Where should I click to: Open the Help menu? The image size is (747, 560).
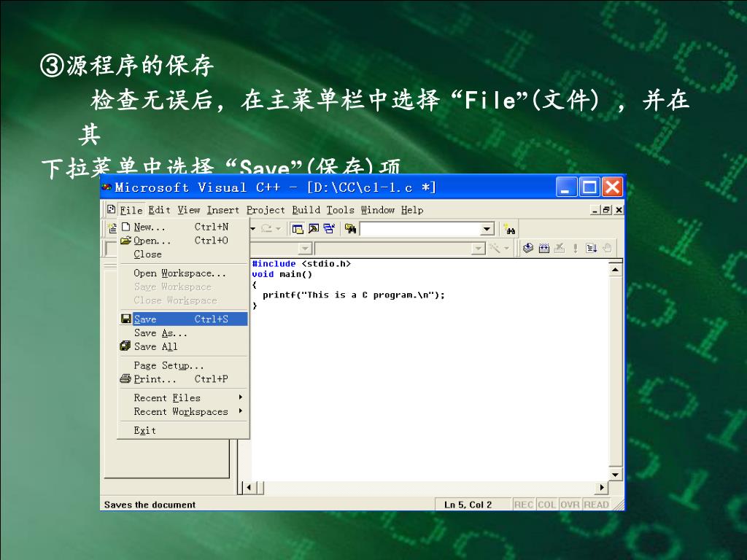point(412,210)
